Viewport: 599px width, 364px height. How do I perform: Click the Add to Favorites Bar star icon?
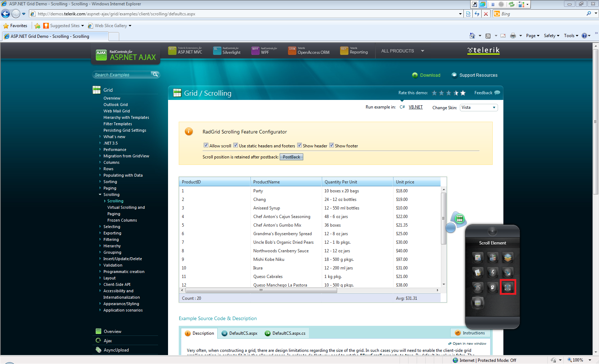[x=37, y=26]
